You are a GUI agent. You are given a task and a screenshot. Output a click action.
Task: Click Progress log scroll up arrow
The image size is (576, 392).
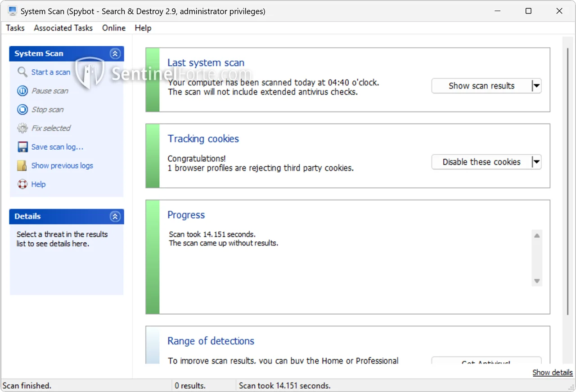tap(536, 236)
